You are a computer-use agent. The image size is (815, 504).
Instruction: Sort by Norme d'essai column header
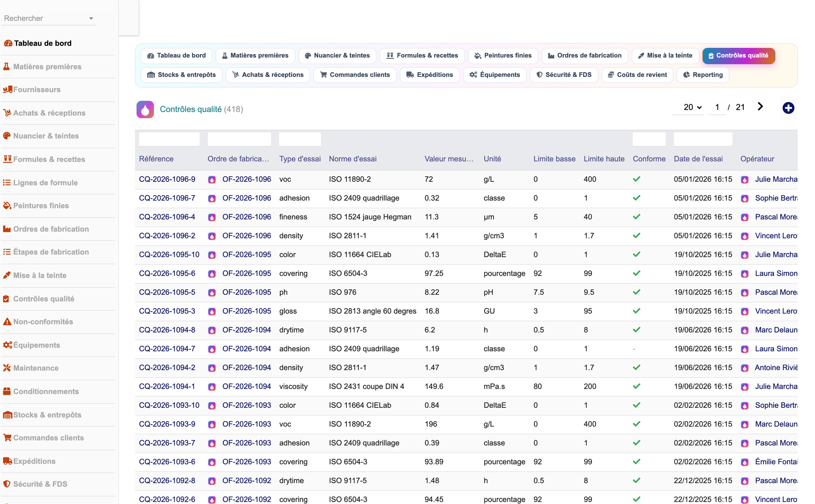click(x=353, y=159)
